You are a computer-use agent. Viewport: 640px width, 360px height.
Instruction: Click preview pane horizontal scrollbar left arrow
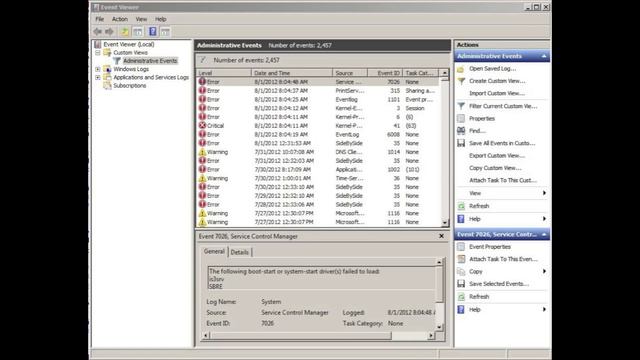(206, 336)
